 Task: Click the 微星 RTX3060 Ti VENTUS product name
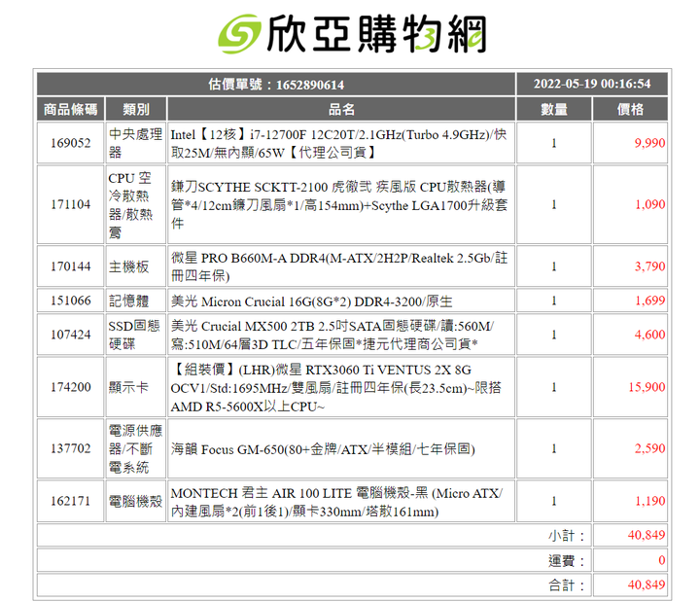point(335,388)
